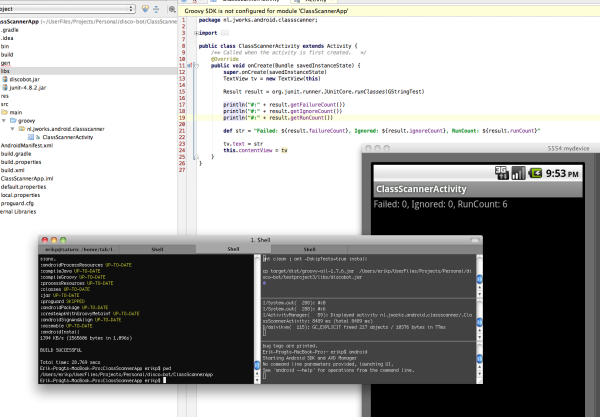Viewport: 600px width, 417px height.
Task: Select the res folder
Action: pyautogui.click(x=4, y=96)
